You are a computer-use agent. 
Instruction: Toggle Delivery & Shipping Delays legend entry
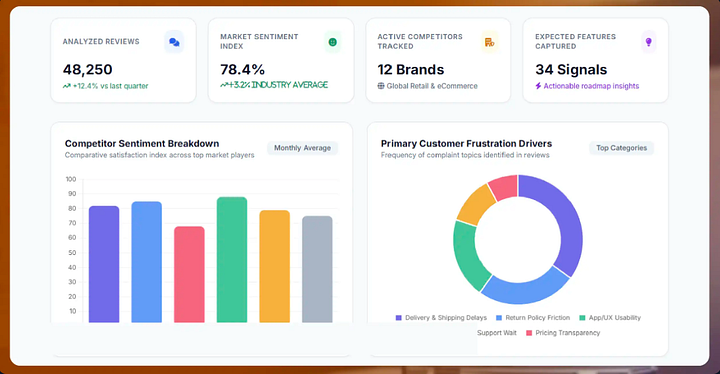coord(441,317)
